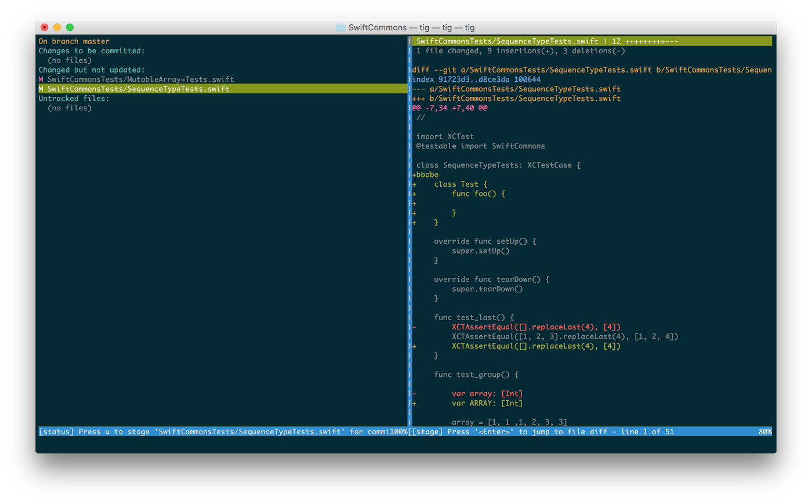The height and width of the screenshot is (504, 812).
Task: Click the '--- a/SwiftCommonsTests/SequenceTypeTests.swift' line
Action: click(x=516, y=89)
